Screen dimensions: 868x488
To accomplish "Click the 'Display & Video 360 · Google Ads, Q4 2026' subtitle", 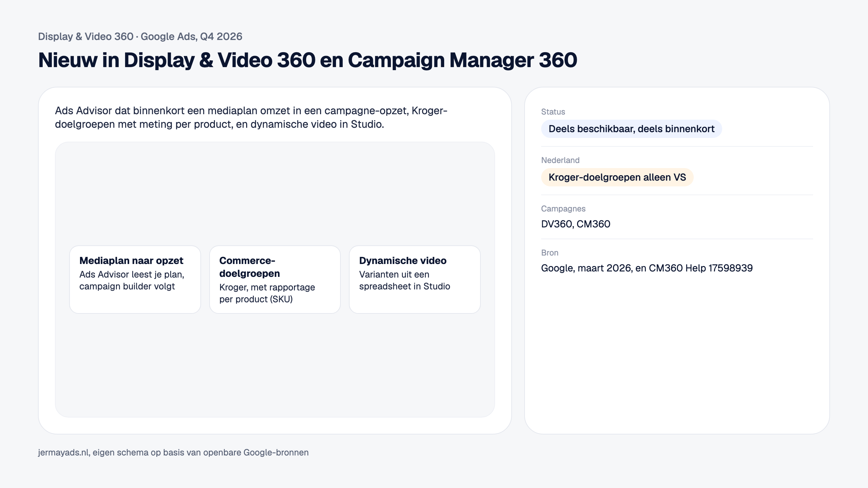I will pyautogui.click(x=140, y=37).
